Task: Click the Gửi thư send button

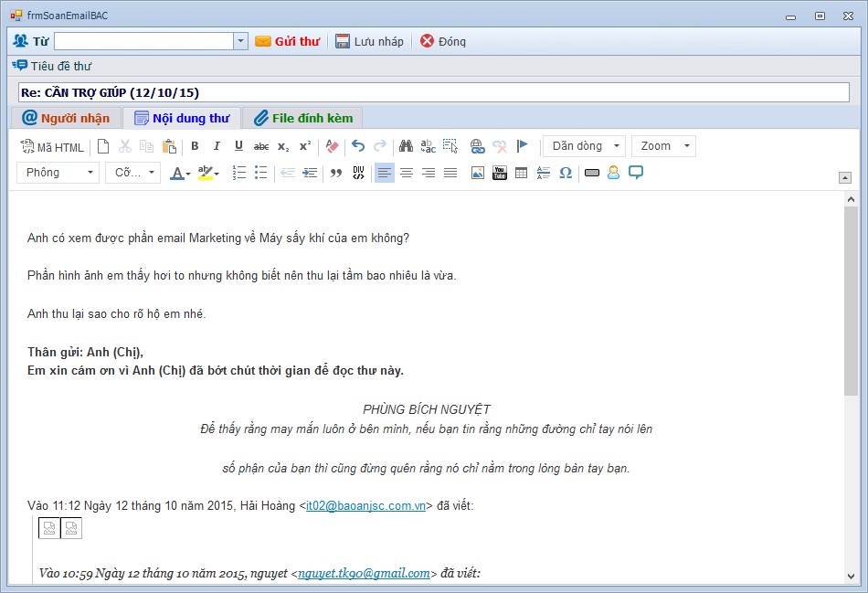Action: pyautogui.click(x=287, y=41)
